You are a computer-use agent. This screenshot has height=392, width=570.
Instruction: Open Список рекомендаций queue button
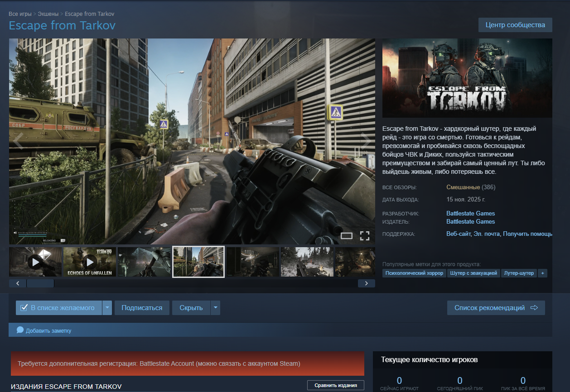(x=496, y=308)
